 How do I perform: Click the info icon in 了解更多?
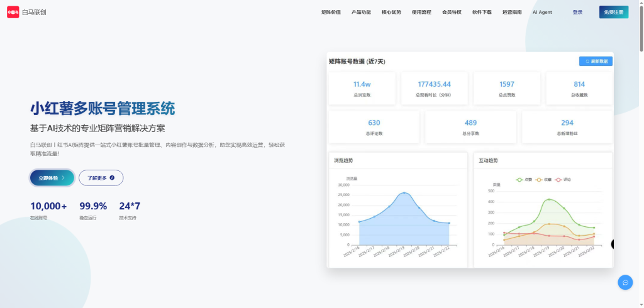tap(112, 178)
